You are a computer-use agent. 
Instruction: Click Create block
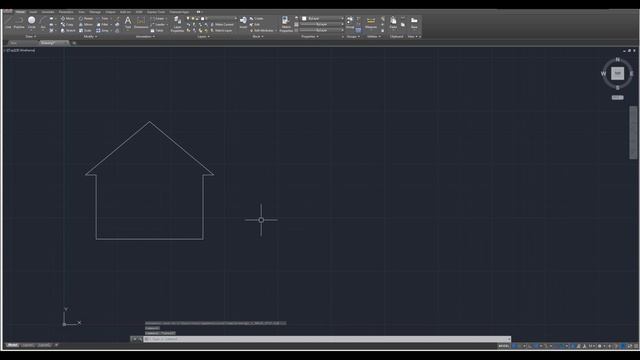[257, 19]
